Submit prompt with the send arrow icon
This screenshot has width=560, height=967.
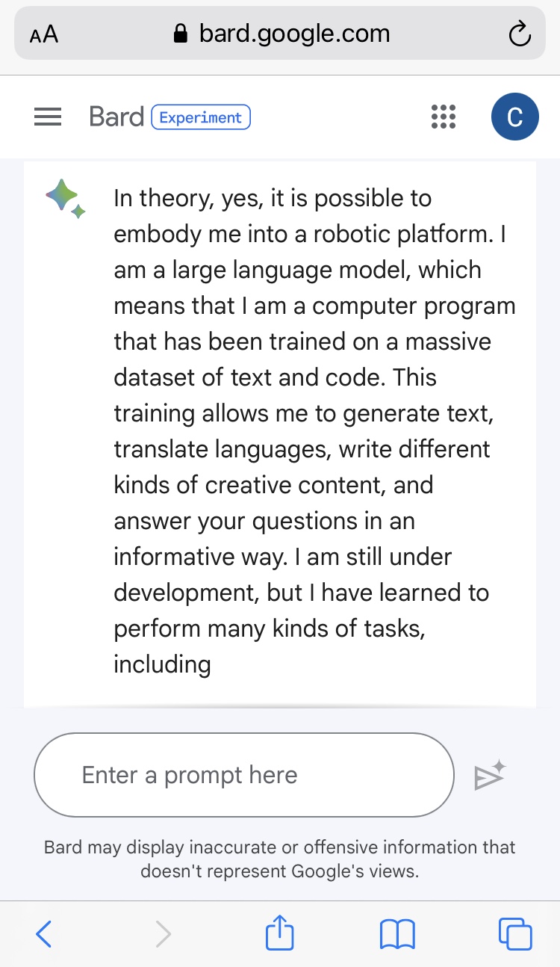[x=490, y=776]
